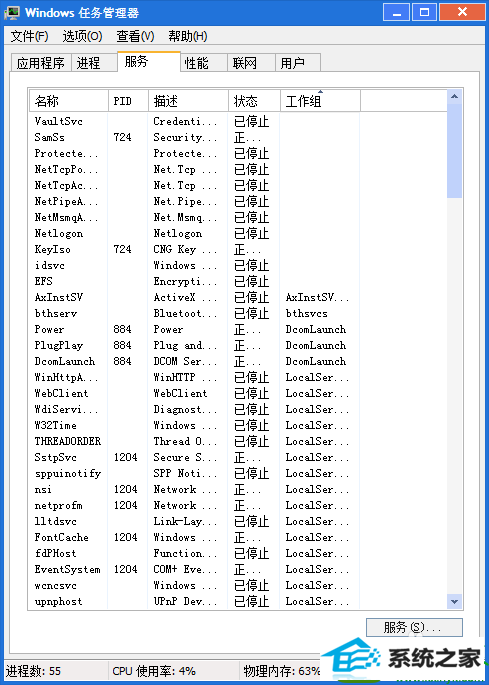
Task: Switch to the 应用程序 tab
Action: (41, 63)
